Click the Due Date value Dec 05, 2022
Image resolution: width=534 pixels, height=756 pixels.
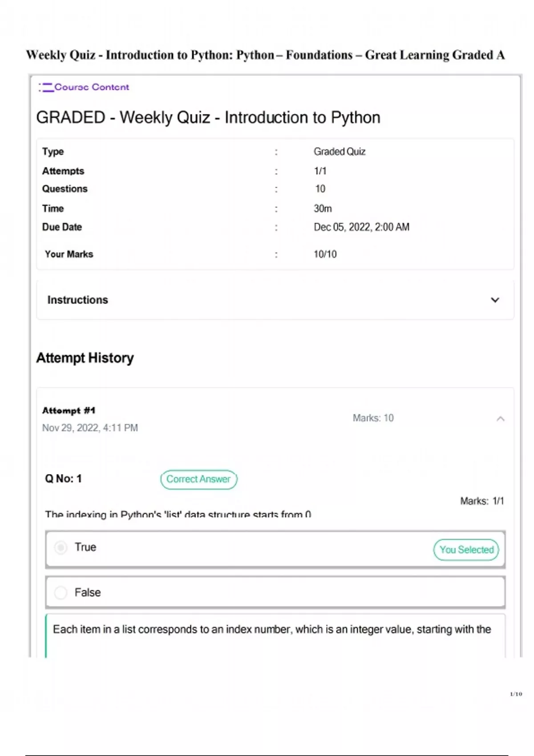point(361,227)
